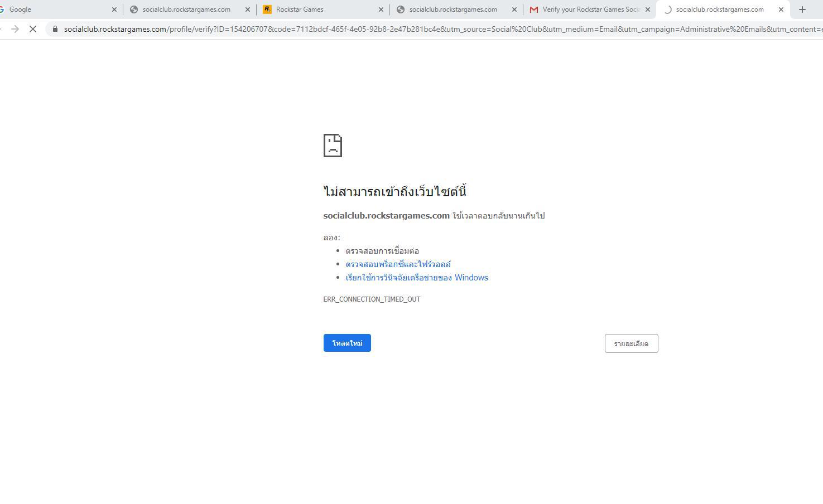Viewport: 823px width, 504px height.
Task: Switch to the Rockstar Games tab
Action: click(x=324, y=9)
